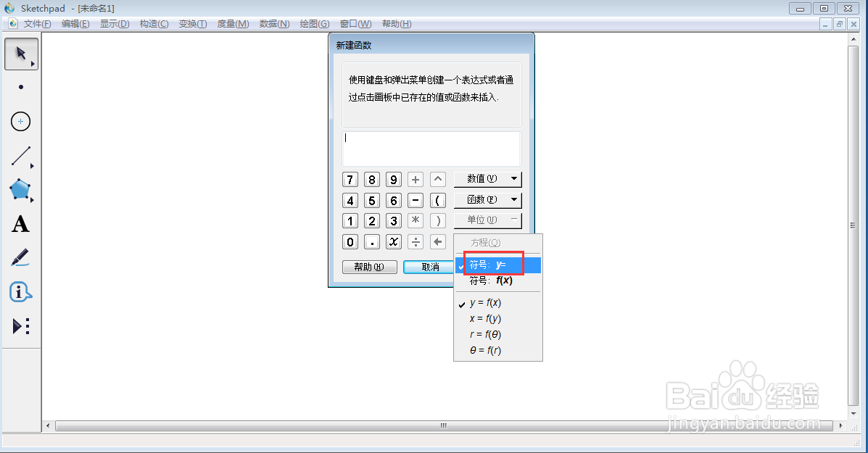Click keypad digit 7
868x453 pixels.
350,180
